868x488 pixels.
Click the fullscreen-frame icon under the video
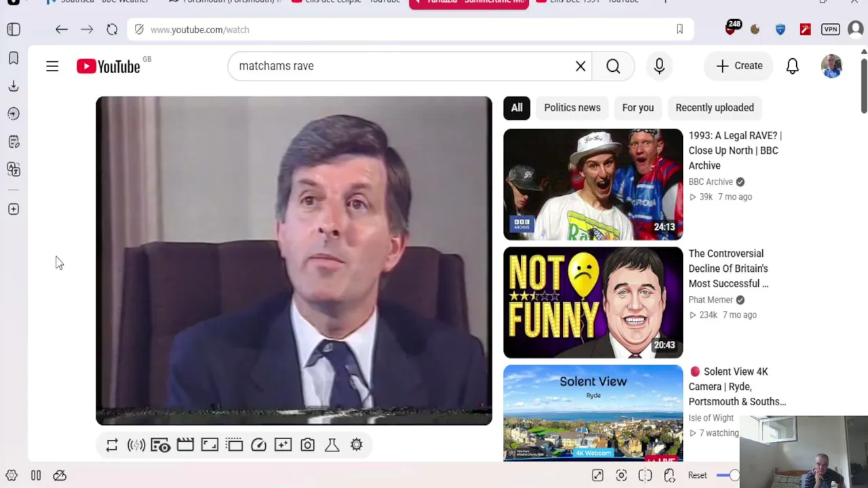click(x=210, y=445)
